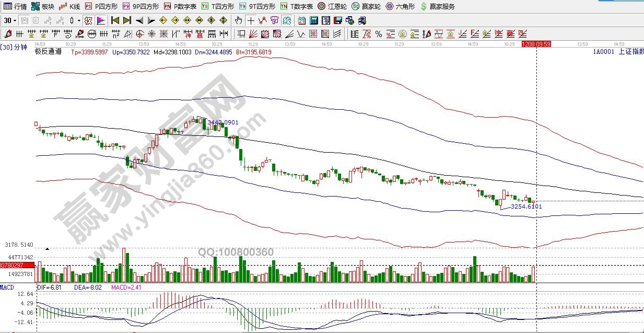
Task: Toggle the 权 adjustment button
Action: click(x=88, y=20)
